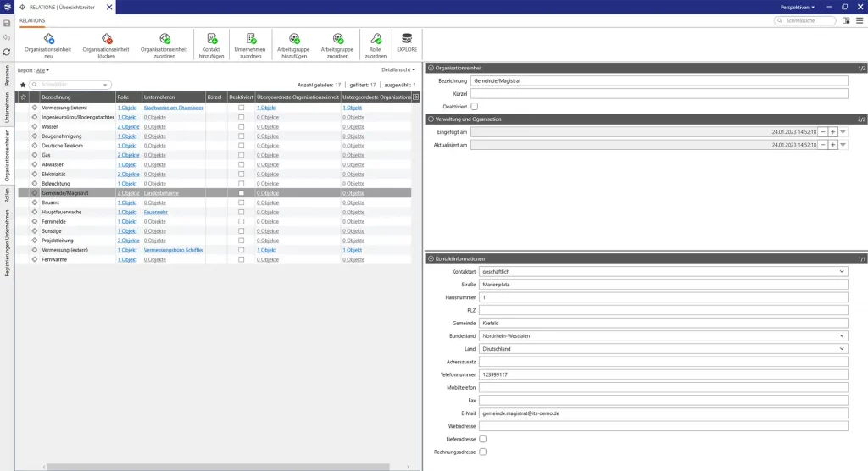Click the Unternehmen zuordnen icon

(x=251, y=39)
